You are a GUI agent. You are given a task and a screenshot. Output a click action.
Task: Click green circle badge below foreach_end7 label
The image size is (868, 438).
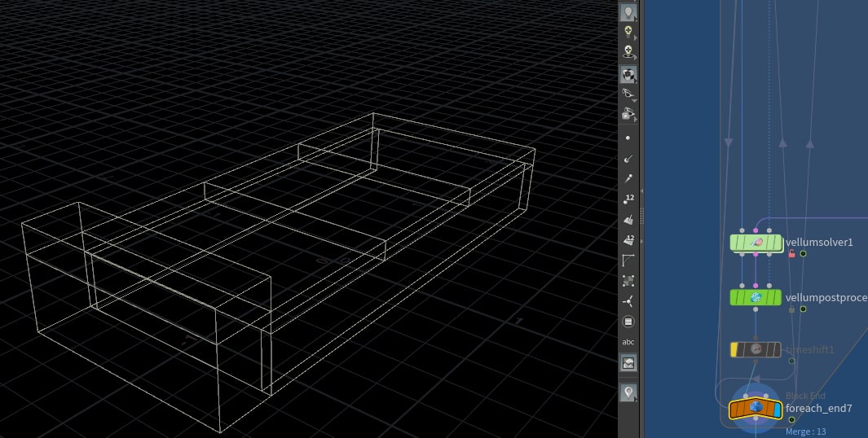791,420
